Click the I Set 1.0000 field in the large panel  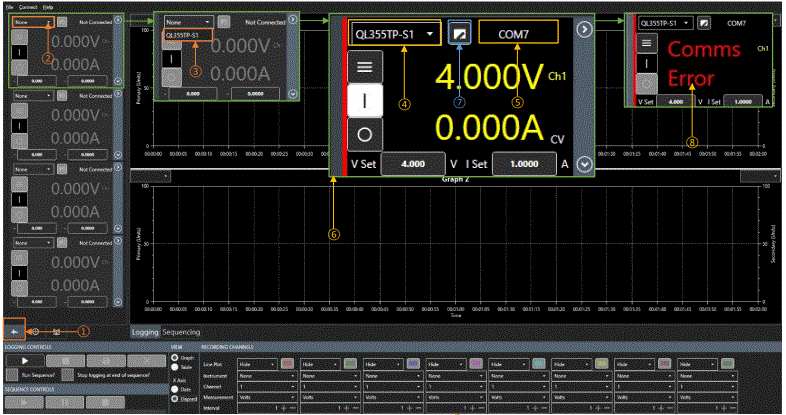[x=524, y=164]
